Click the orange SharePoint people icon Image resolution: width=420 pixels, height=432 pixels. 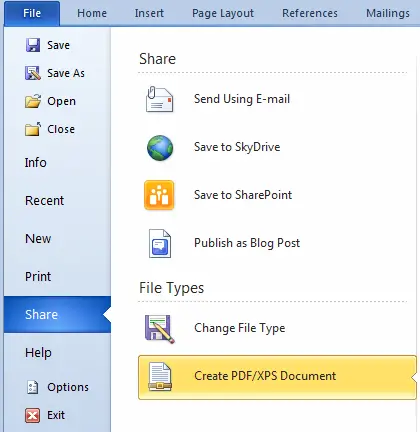pos(159,195)
